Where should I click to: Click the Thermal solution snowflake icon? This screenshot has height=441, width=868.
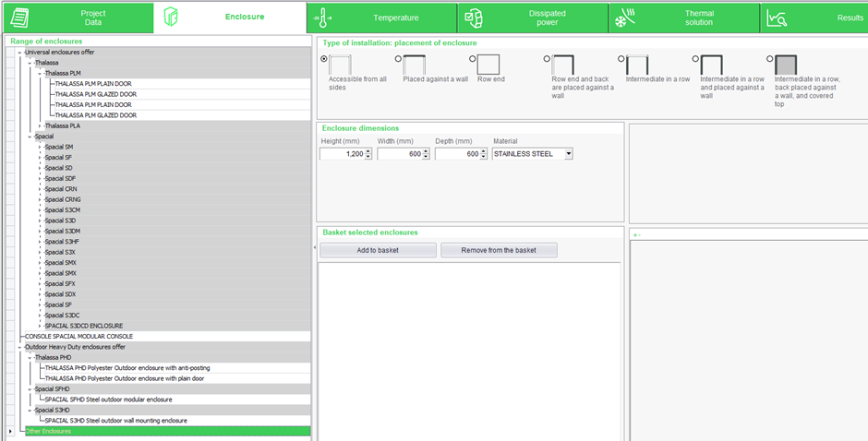625,18
